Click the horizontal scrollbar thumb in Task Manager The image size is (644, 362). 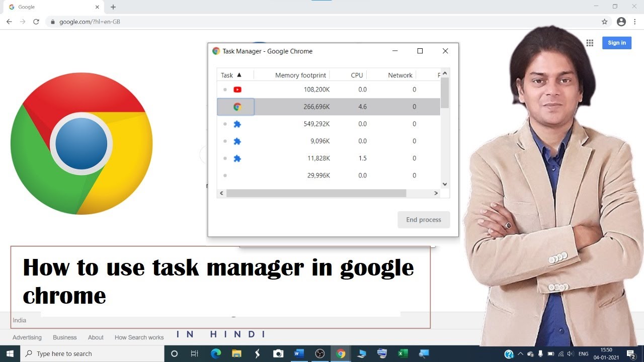click(316, 193)
